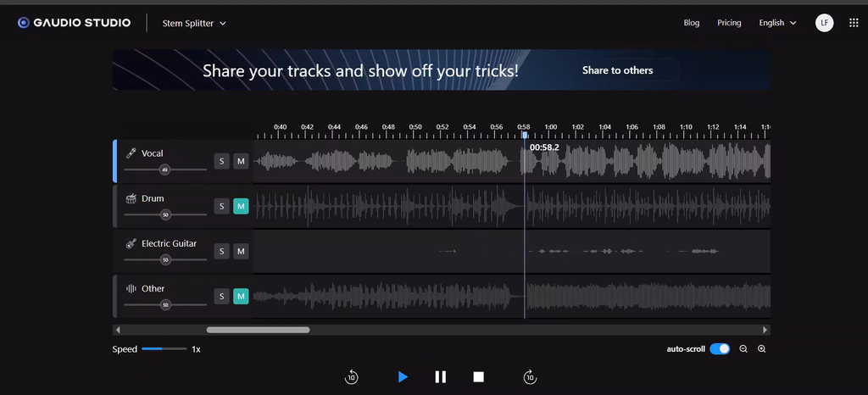Open the Stem Splitter dropdown

[194, 23]
